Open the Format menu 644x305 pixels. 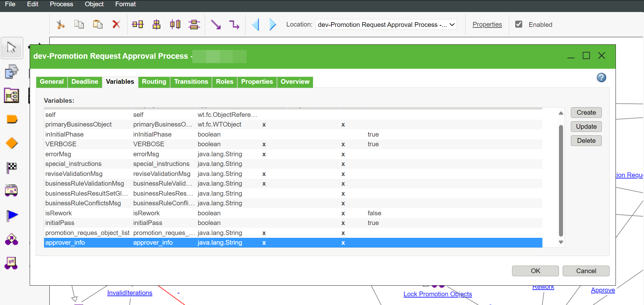[125, 4]
